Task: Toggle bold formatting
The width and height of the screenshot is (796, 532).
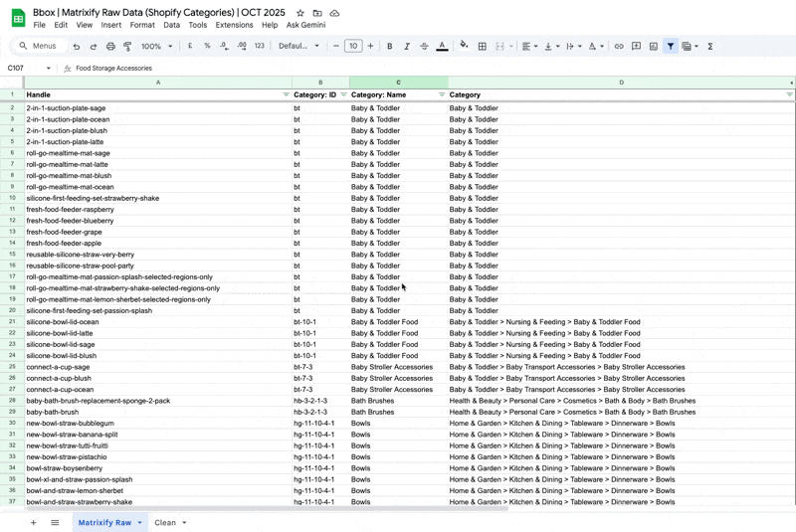Action: click(389, 46)
